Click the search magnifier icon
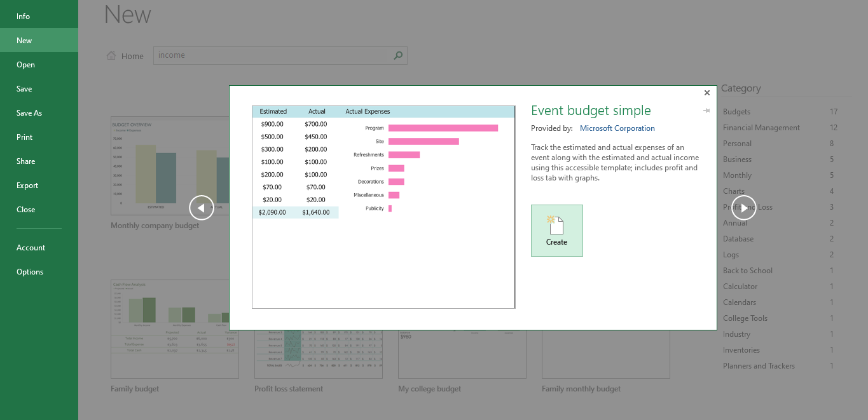 click(398, 55)
